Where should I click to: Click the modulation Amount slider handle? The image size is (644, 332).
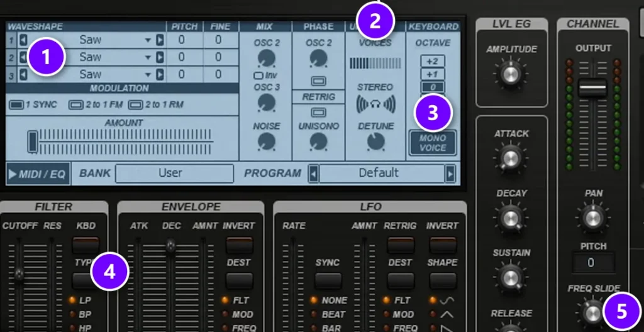point(33,141)
